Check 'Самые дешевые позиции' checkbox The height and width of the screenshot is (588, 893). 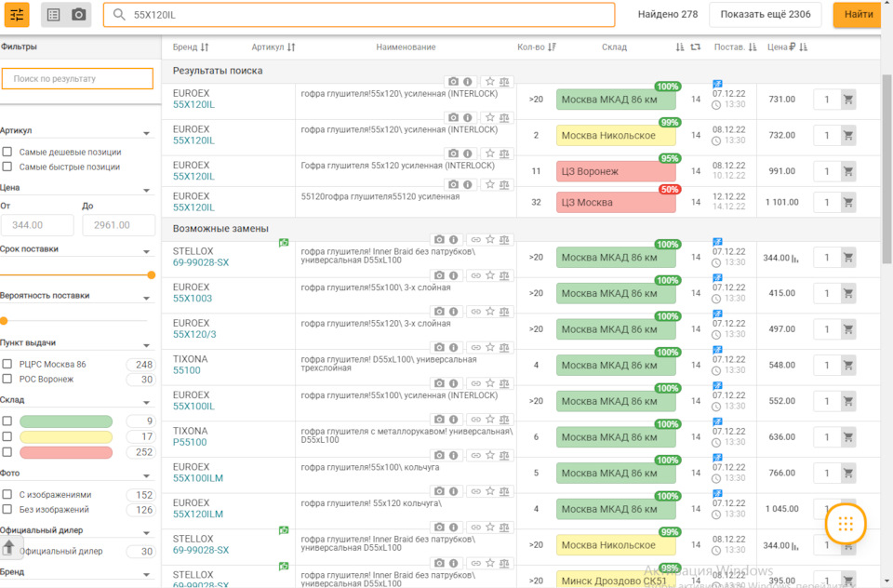click(x=7, y=152)
